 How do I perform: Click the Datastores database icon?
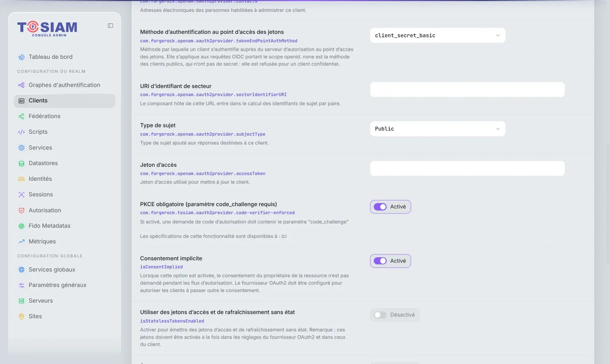coord(22,163)
